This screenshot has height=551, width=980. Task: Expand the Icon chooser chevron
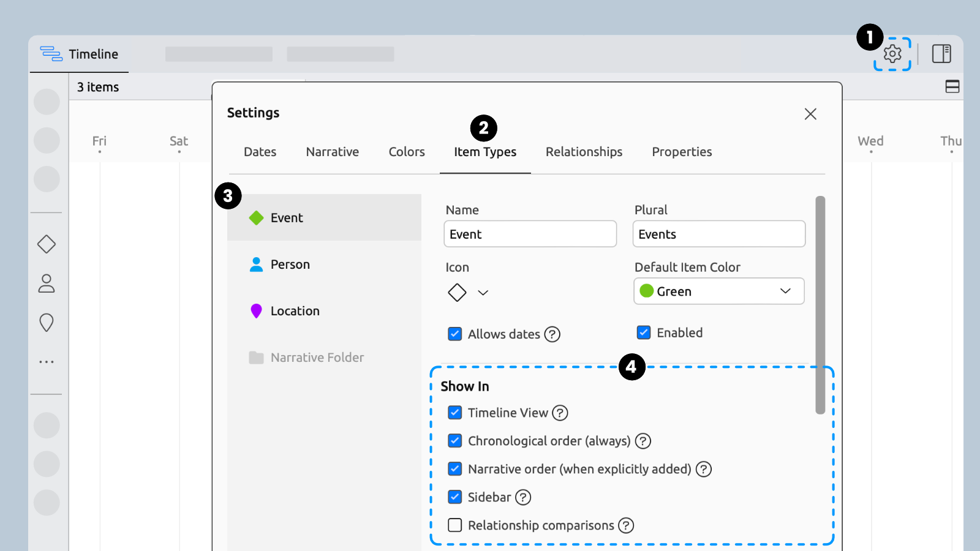[483, 293]
